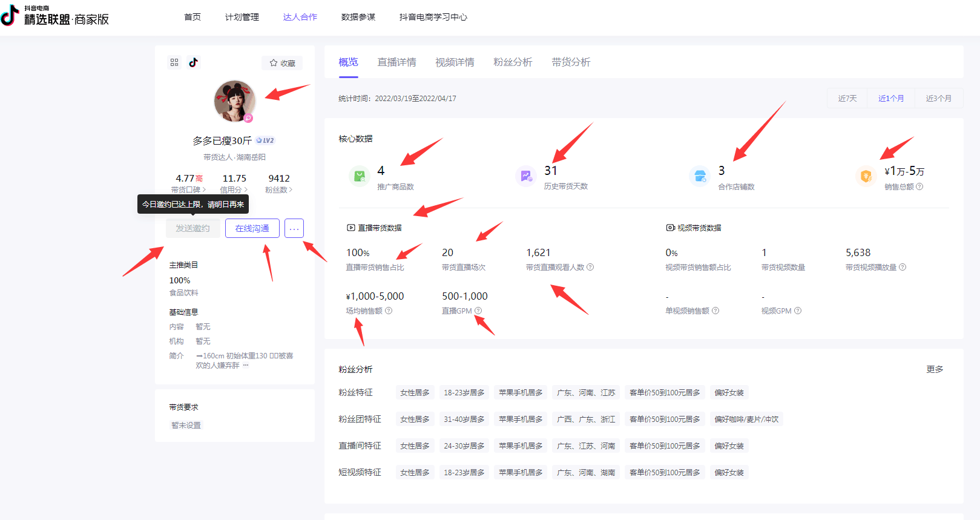Expand the 信用分 credit details
This screenshot has width=980, height=520.
pos(234,189)
